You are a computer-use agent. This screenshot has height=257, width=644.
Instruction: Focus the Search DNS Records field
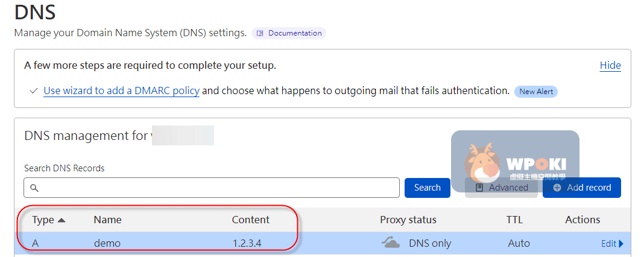(217, 188)
